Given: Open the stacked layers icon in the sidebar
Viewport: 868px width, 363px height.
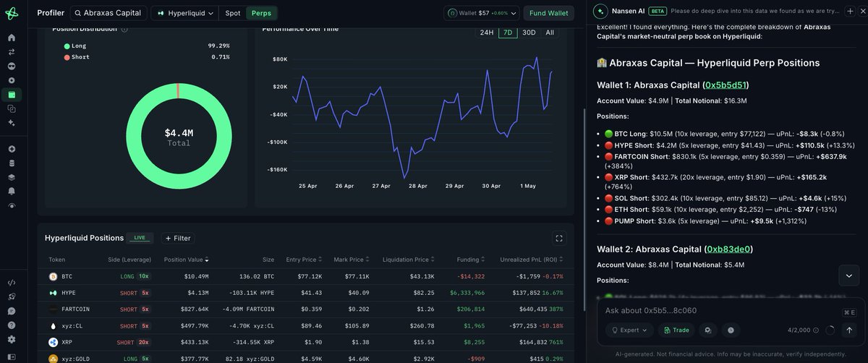Looking at the screenshot, I should tap(12, 177).
